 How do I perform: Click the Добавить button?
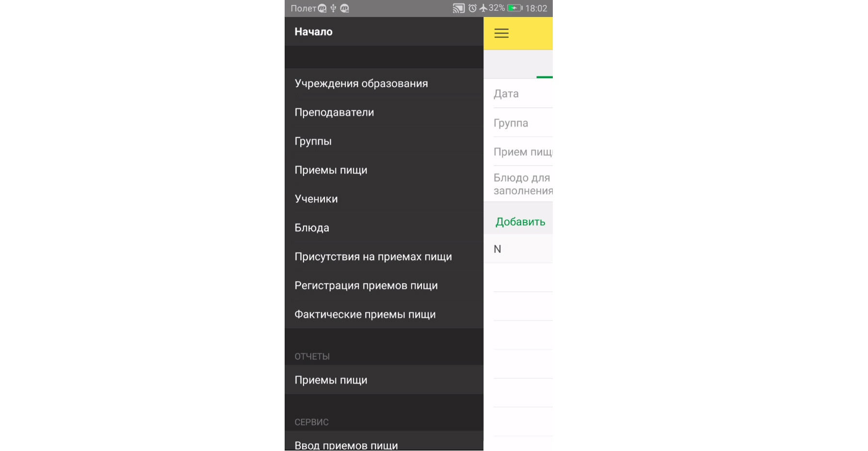520,222
